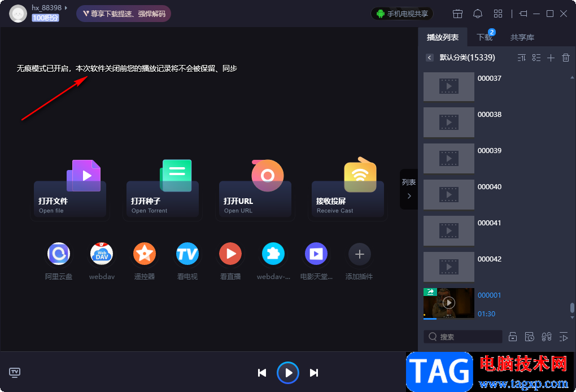Screen dimensions: 576x392
Task: Click the playlist sort icon
Action: coord(522,58)
